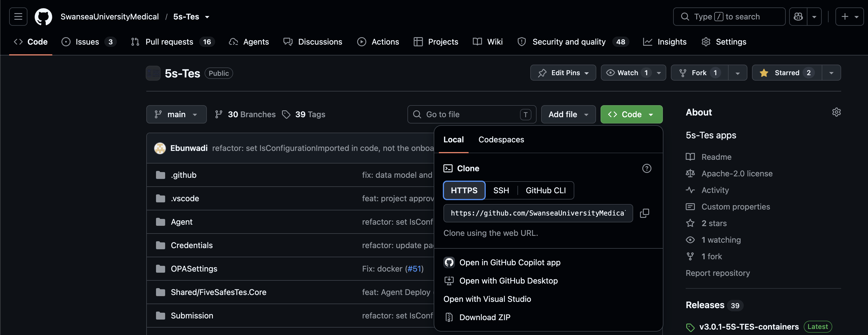Open the Agent folder

click(181, 222)
